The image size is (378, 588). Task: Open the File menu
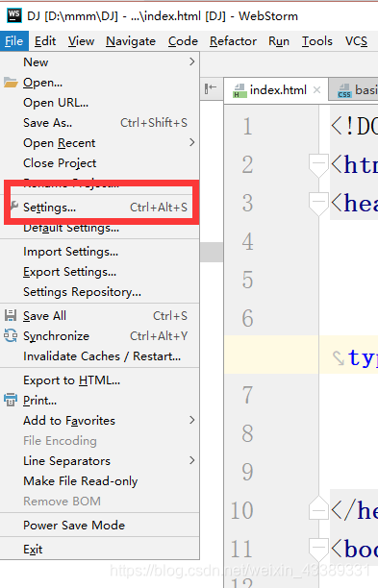tap(13, 41)
